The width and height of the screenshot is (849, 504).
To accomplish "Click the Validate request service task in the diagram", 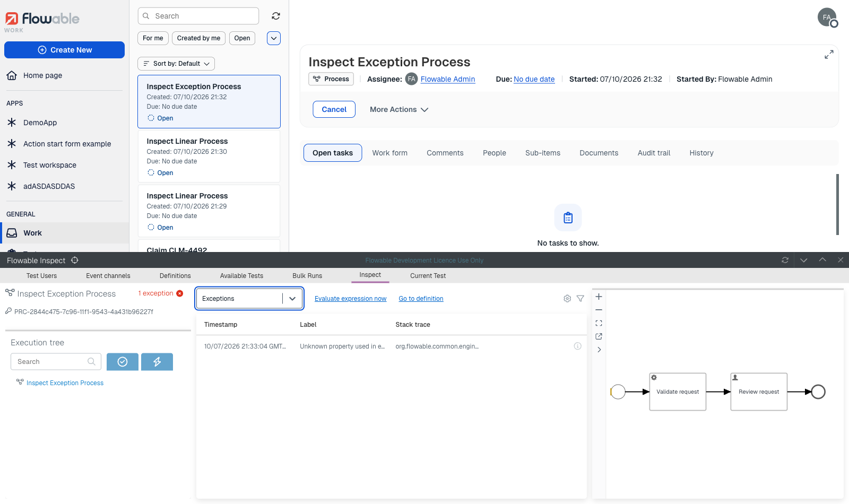I will [x=678, y=392].
